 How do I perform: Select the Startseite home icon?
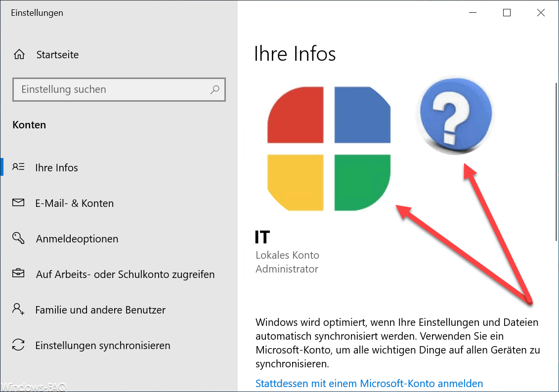click(x=19, y=54)
